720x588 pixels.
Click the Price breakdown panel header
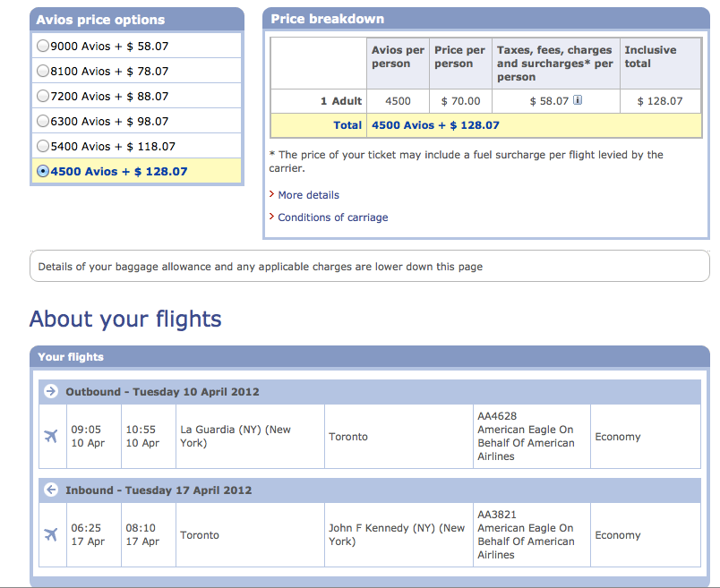[327, 19]
